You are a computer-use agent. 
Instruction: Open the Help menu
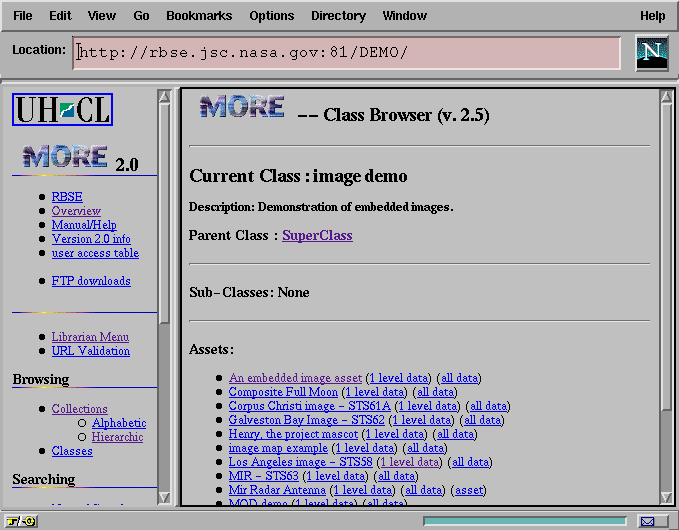tap(652, 16)
